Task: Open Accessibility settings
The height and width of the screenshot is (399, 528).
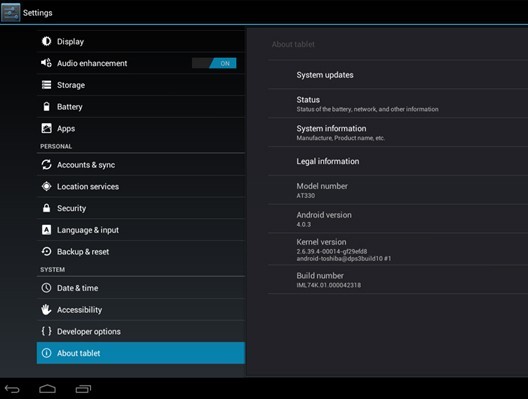Action: [141, 310]
